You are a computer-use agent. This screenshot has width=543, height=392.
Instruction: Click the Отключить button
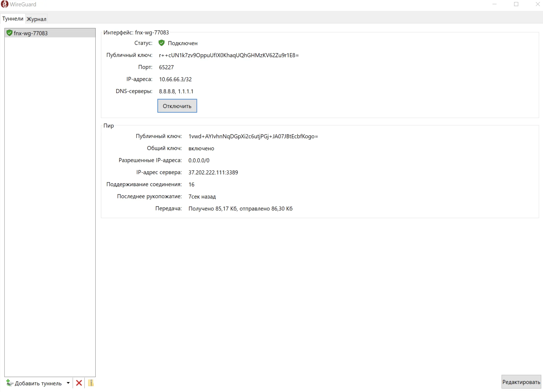(177, 106)
